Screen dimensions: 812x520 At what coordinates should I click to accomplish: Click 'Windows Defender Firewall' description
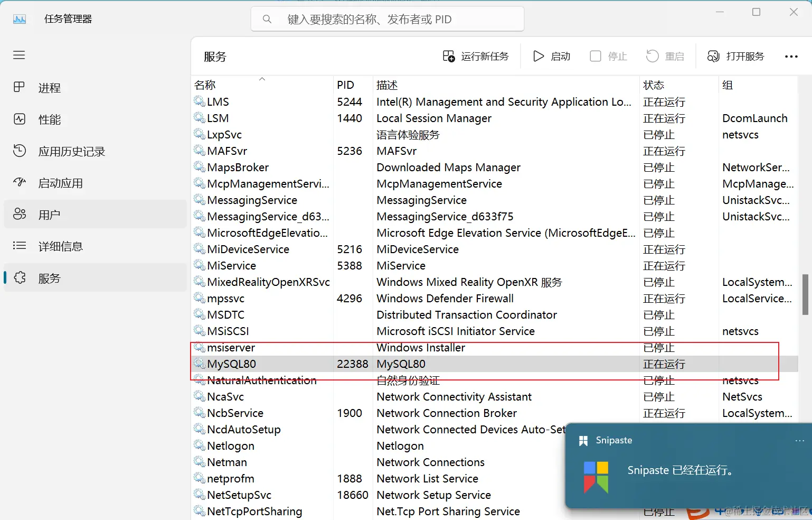coord(445,299)
